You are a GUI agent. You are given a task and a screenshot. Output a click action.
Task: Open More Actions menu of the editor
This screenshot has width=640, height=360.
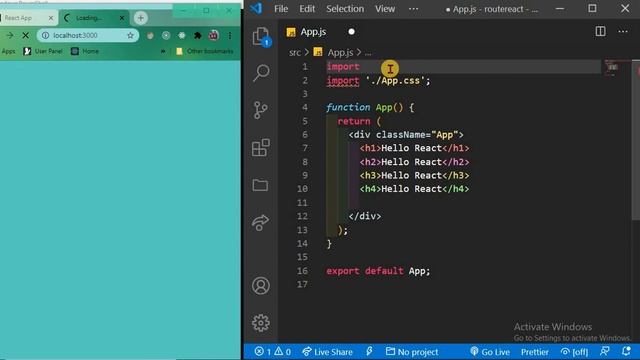point(622,31)
